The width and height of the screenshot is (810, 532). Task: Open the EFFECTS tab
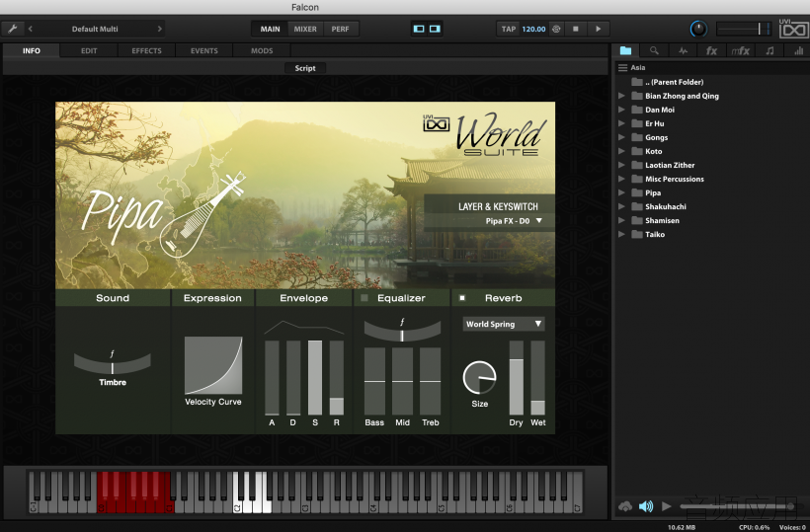[x=147, y=50]
